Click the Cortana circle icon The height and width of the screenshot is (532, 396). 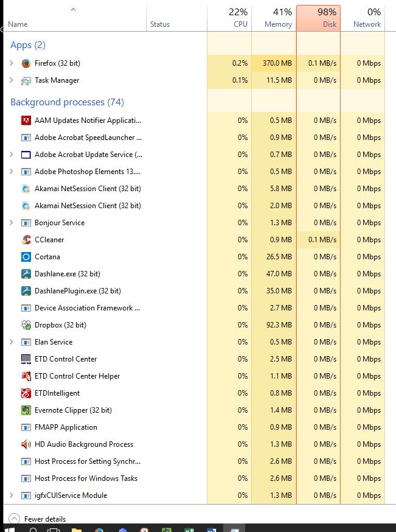click(x=26, y=257)
